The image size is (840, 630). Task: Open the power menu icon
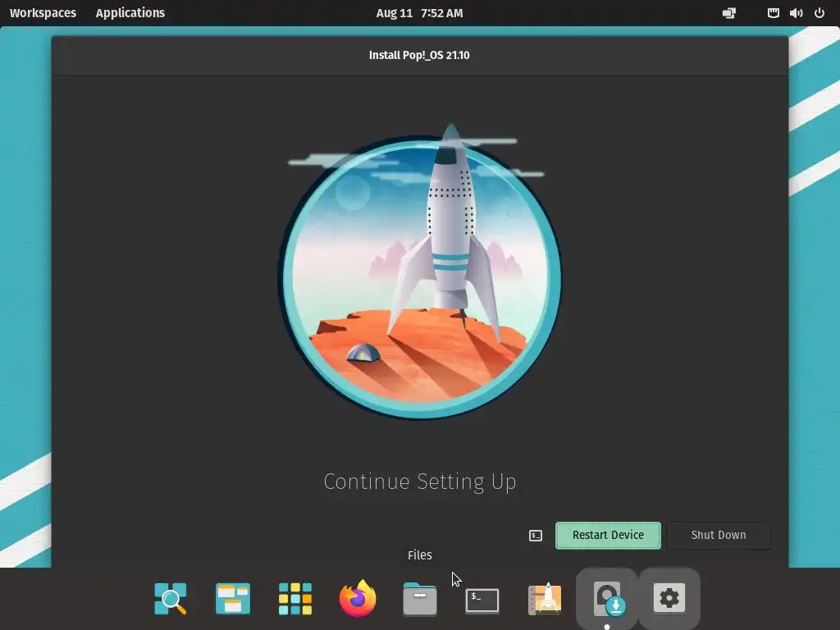tap(819, 13)
